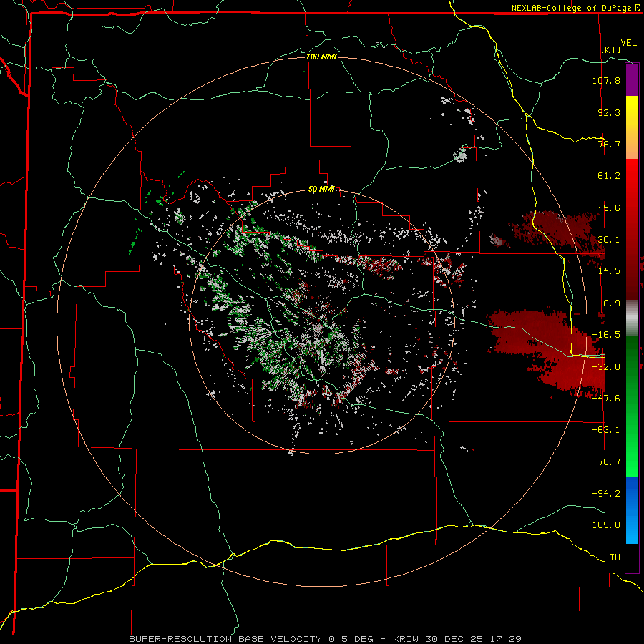Click the -109.8 velocity legend value
644x644 pixels.
[604, 525]
